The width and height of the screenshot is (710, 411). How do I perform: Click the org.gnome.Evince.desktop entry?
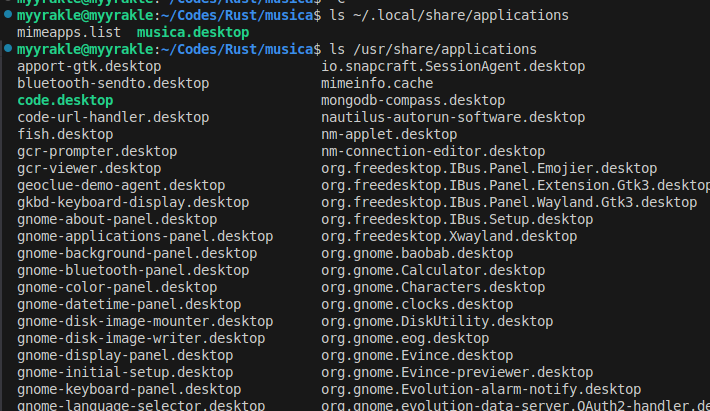[417, 355]
